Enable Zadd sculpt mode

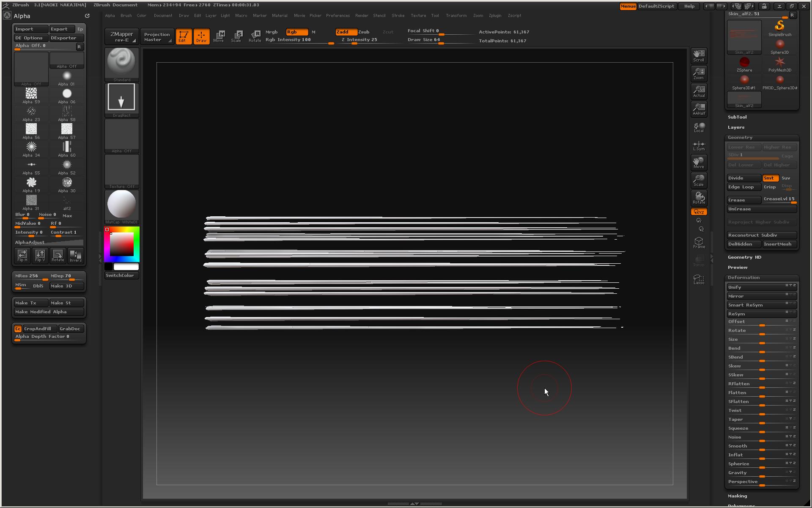[x=346, y=32]
